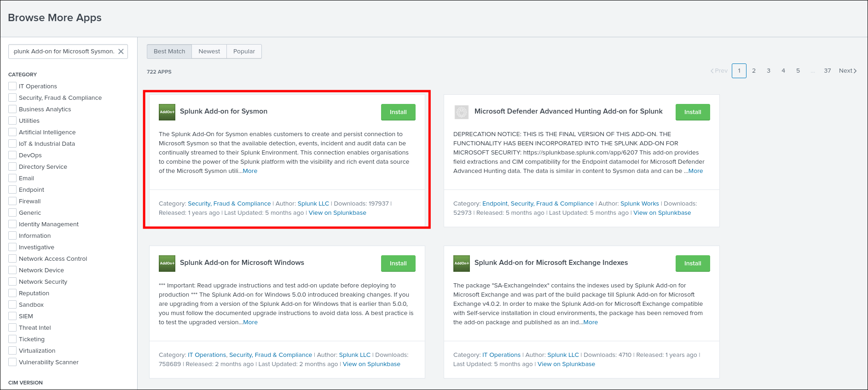
Task: Clear the search field with the X icon
Action: point(121,52)
